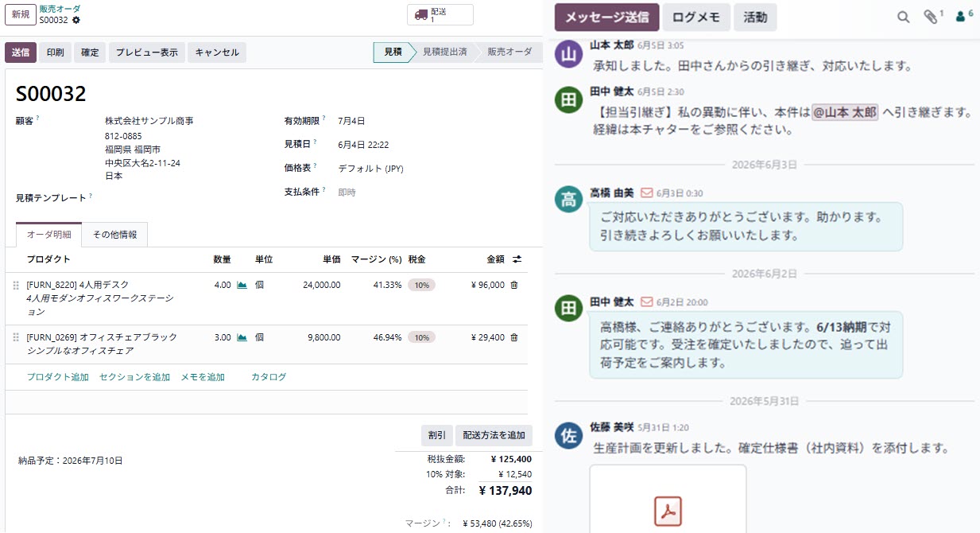
Task: Click the 送信 button
Action: click(x=21, y=53)
